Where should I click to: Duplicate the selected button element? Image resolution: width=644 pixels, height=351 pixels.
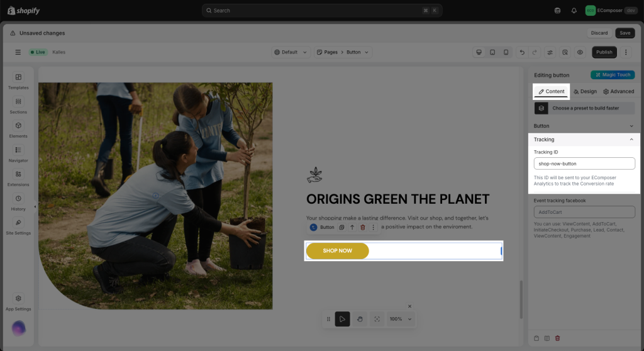tap(341, 227)
